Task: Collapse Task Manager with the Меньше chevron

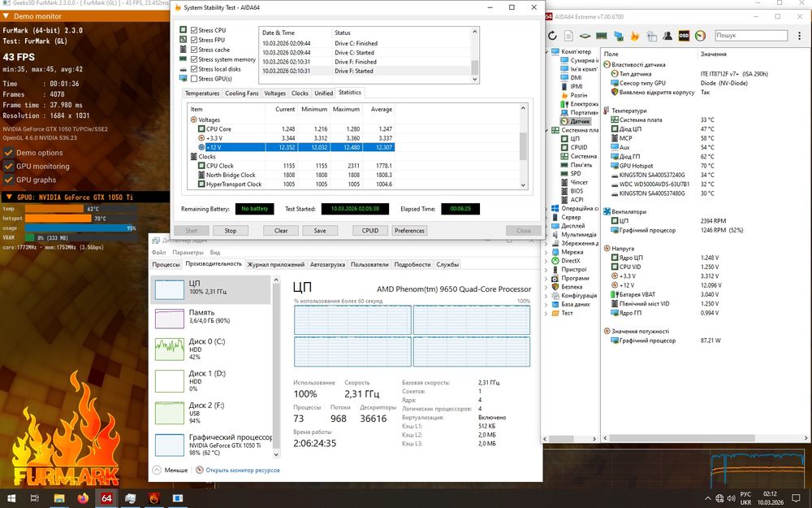Action: coord(157,470)
